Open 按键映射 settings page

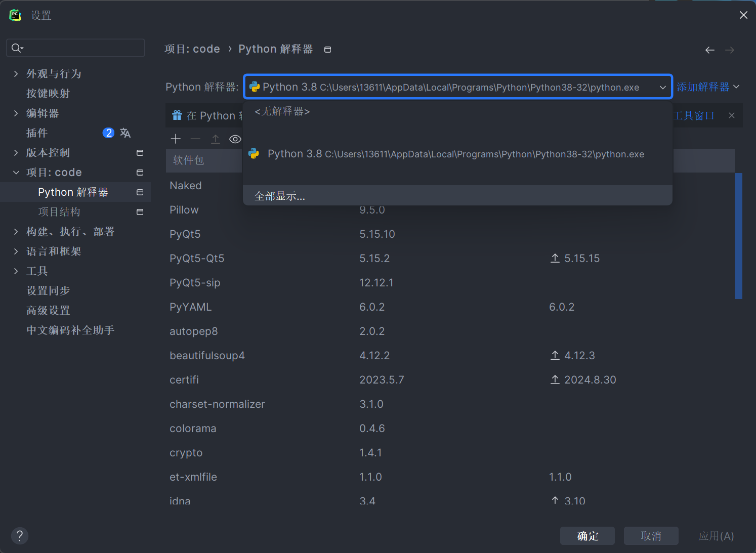(x=48, y=94)
